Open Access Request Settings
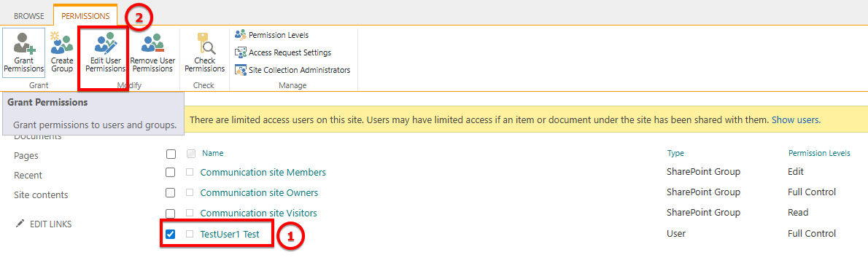This screenshot has width=868, height=263. pyautogui.click(x=283, y=52)
